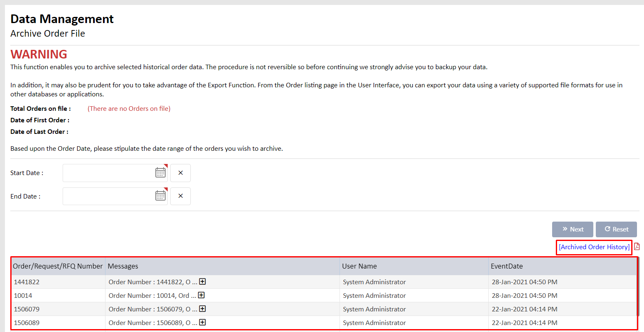Click the 'Date of Last Order :' label
The height and width of the screenshot is (332, 644).
click(x=40, y=132)
